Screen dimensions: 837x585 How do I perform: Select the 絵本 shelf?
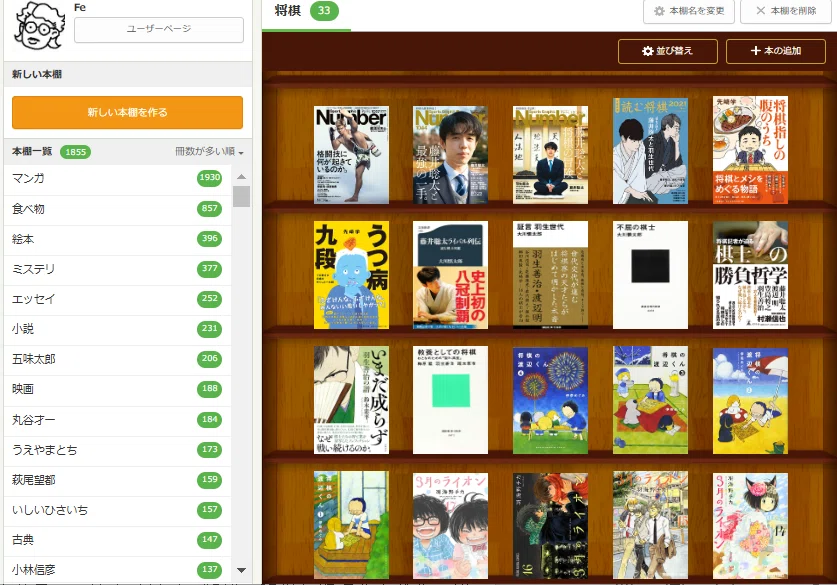coord(117,239)
